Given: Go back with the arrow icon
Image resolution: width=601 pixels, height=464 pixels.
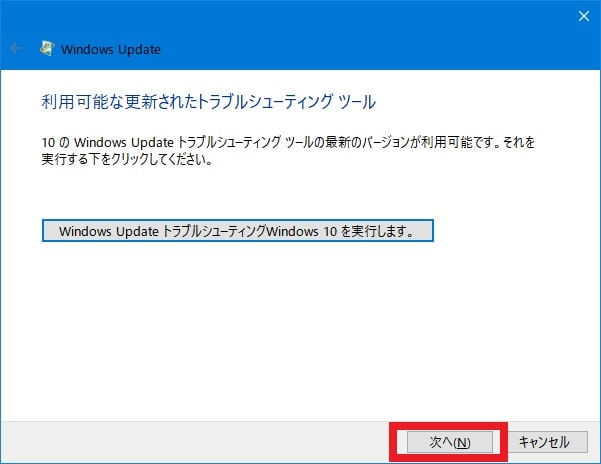Looking at the screenshot, I should (16, 48).
